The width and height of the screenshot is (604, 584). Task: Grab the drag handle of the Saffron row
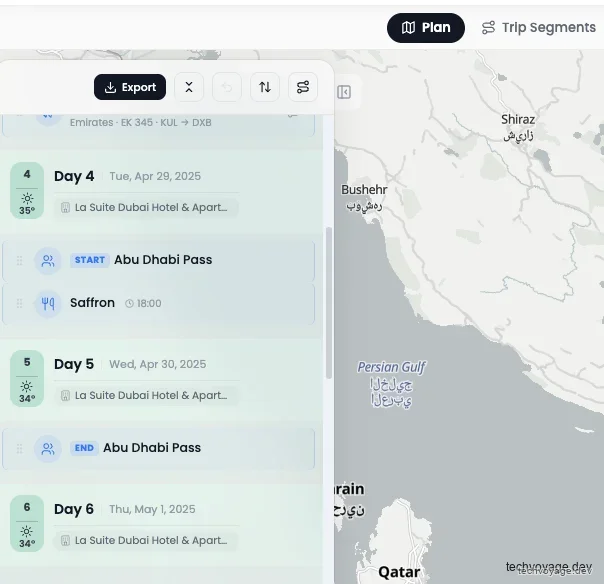pyautogui.click(x=19, y=304)
